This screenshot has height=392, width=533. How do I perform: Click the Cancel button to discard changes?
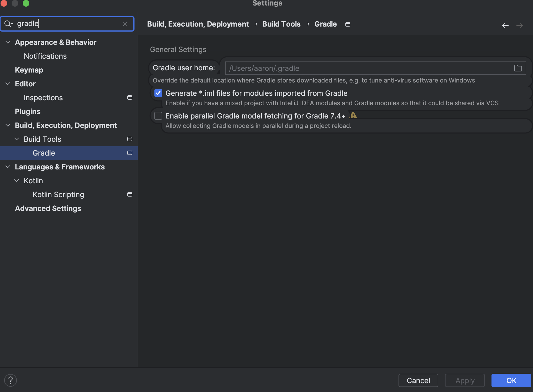coord(418,380)
